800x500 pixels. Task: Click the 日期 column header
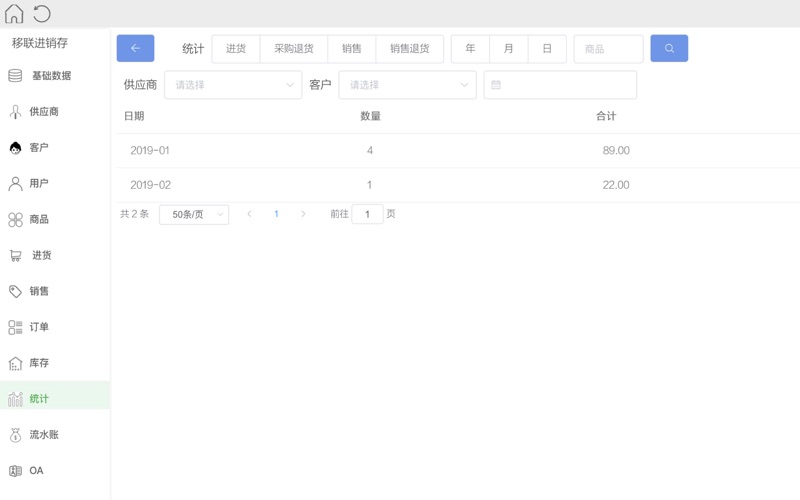point(134,116)
